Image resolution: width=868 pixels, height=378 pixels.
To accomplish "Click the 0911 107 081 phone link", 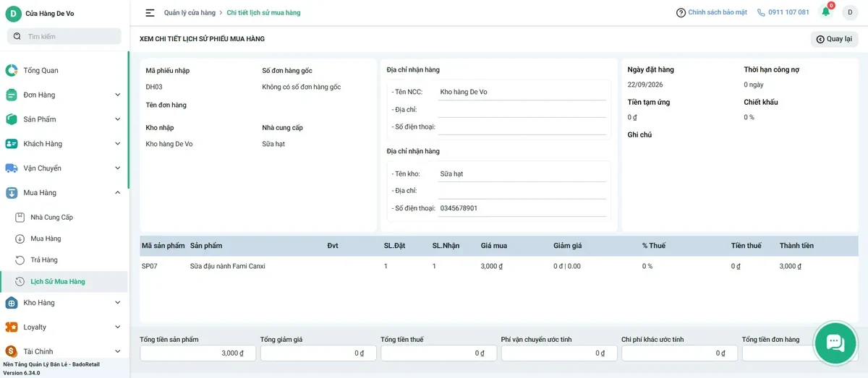I will (788, 13).
